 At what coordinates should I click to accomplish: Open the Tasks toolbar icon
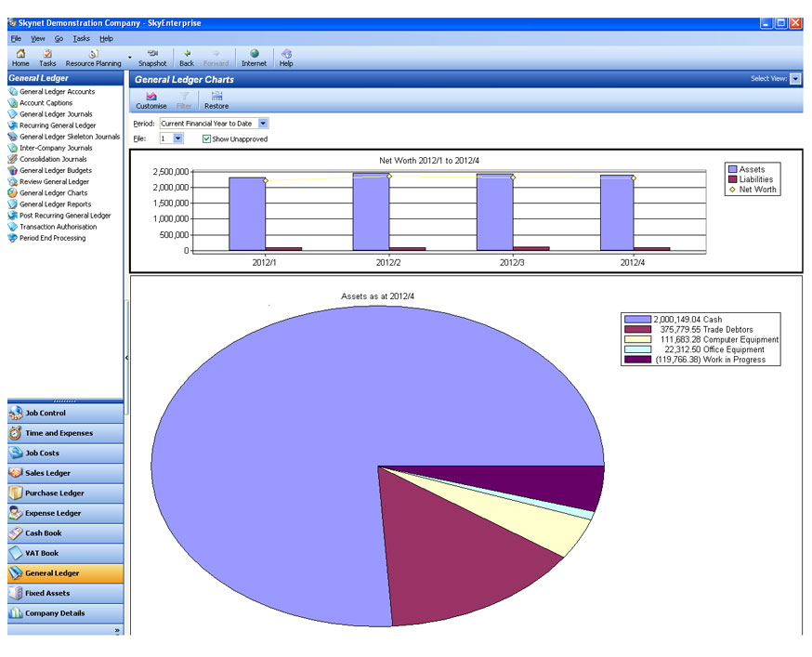(47, 58)
